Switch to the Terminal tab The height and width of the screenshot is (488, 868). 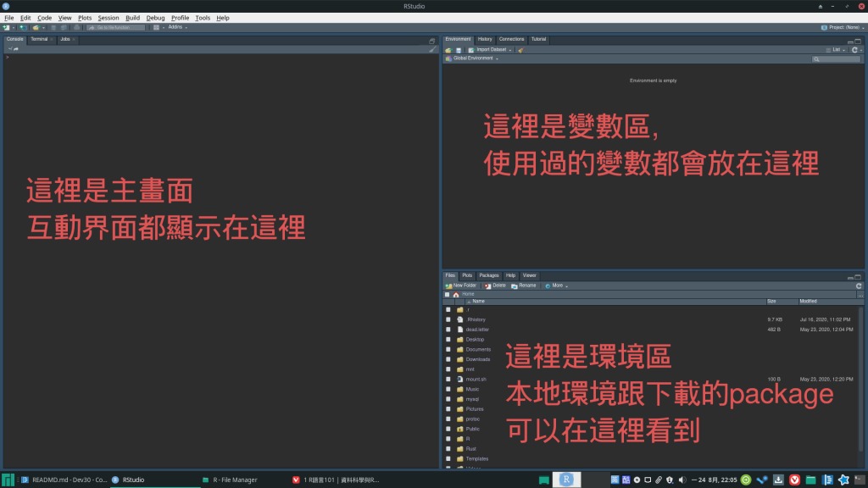(x=39, y=39)
